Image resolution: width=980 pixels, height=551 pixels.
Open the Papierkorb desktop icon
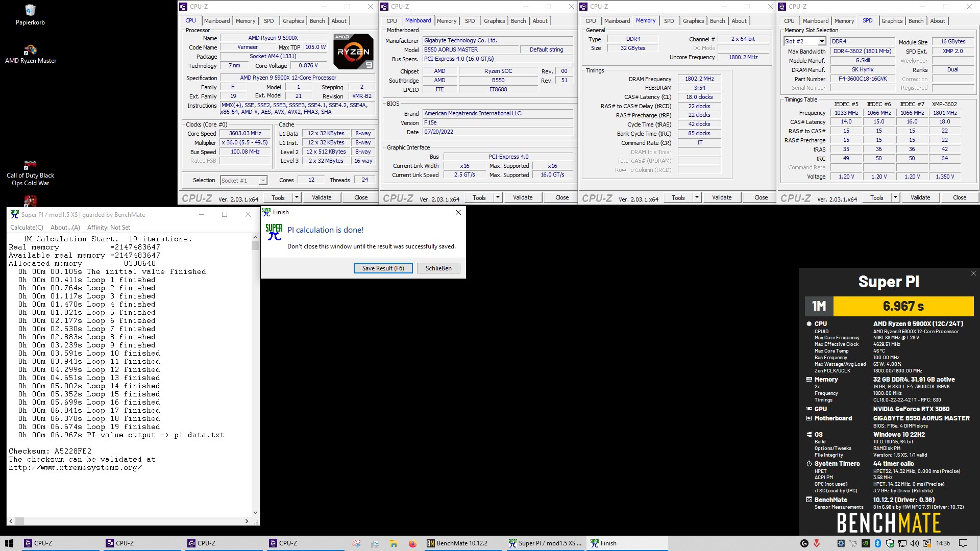point(30,15)
